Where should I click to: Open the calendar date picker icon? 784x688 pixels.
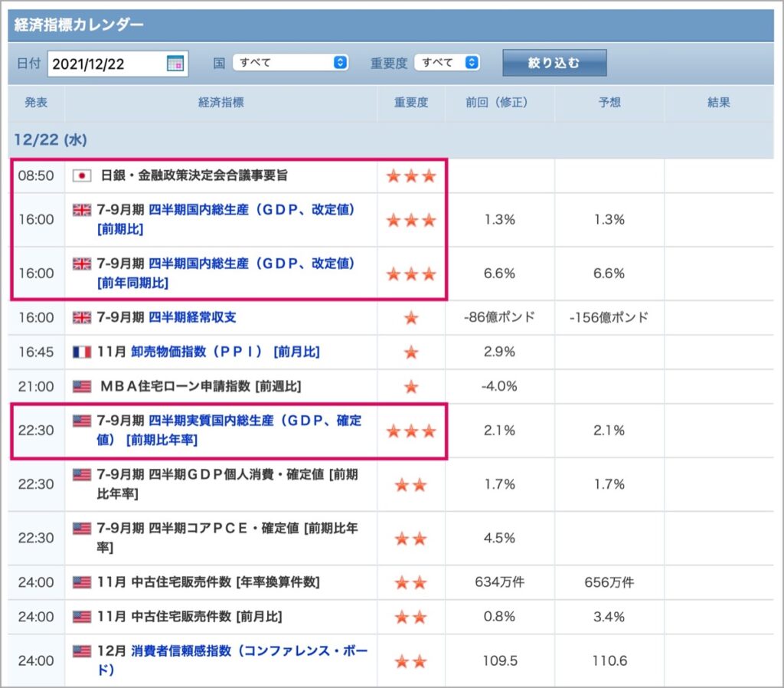coord(175,64)
